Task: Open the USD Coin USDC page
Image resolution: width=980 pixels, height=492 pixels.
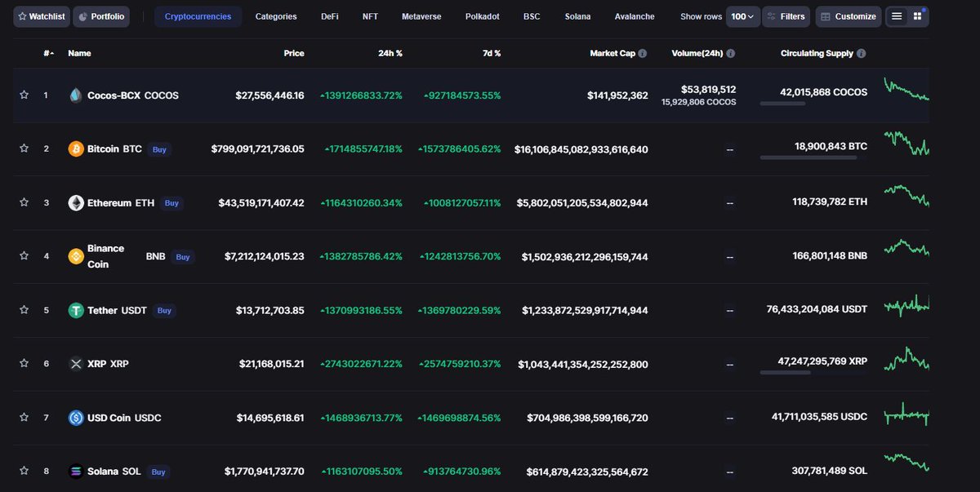Action: 124,418
